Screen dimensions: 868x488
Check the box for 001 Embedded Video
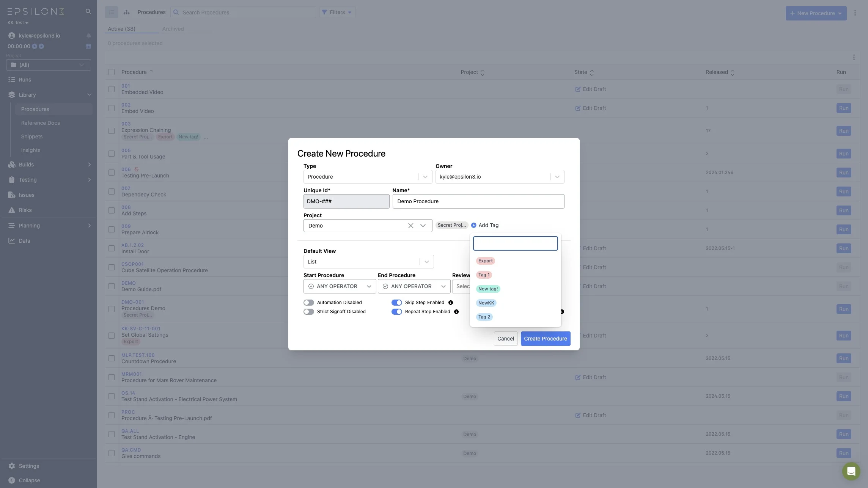[x=112, y=89]
